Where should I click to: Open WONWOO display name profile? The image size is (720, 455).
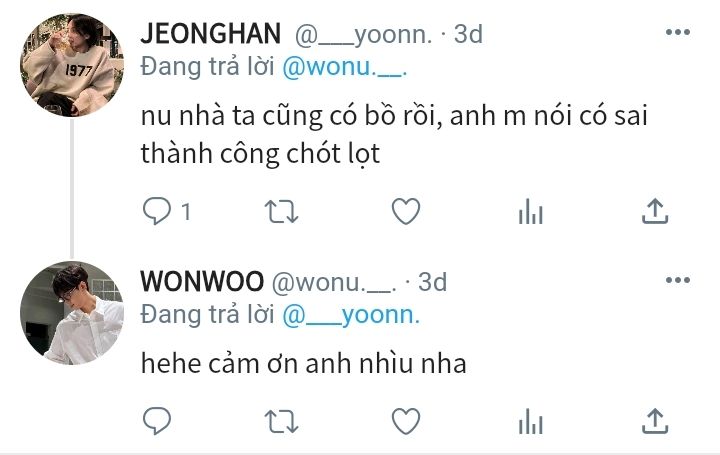[202, 281]
